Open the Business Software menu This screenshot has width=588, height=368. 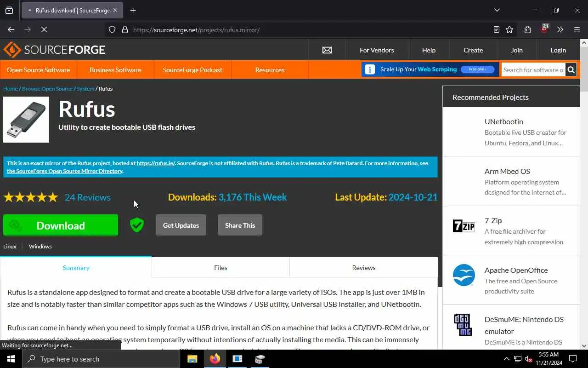115,70
